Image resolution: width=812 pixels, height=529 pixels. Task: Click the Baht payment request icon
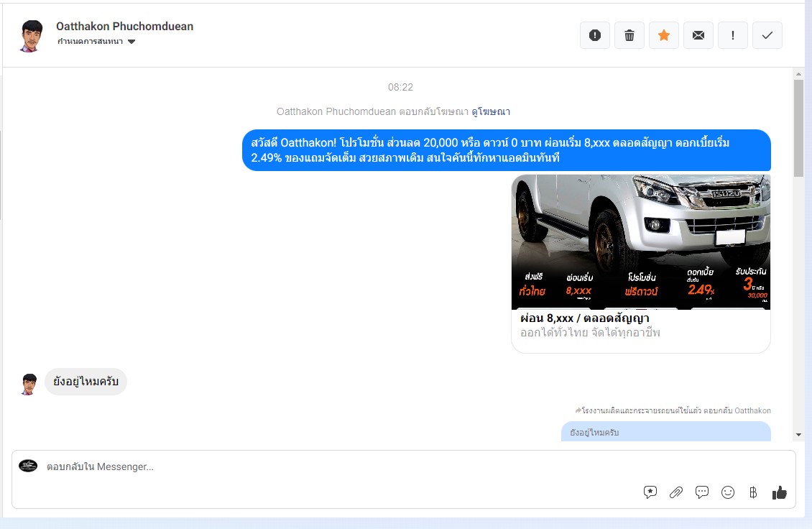753,492
